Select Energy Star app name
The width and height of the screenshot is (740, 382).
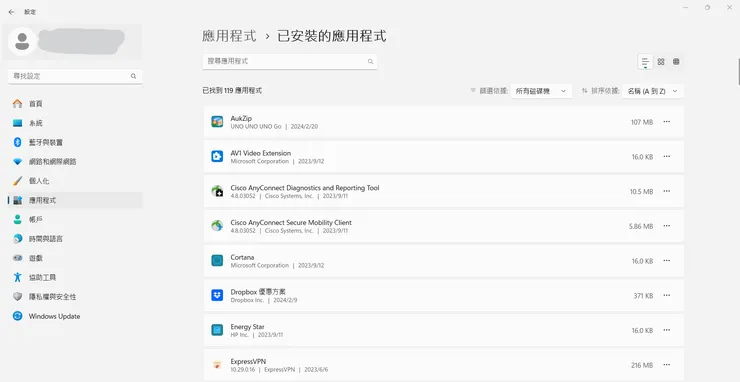[x=247, y=327]
